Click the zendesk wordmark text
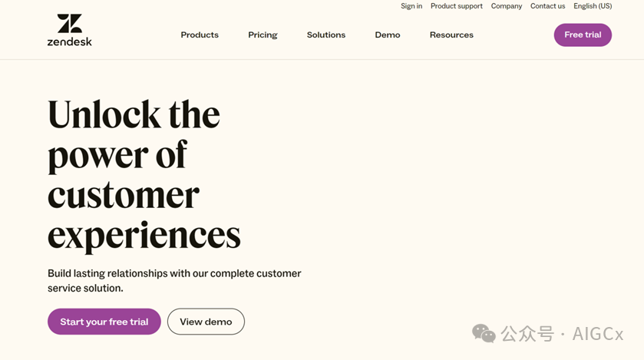 click(x=69, y=41)
